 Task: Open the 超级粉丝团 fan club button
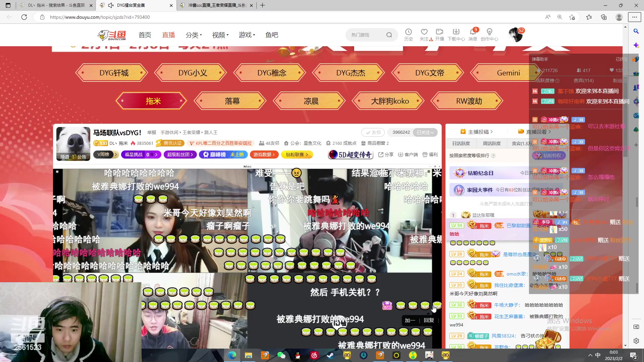(180, 155)
